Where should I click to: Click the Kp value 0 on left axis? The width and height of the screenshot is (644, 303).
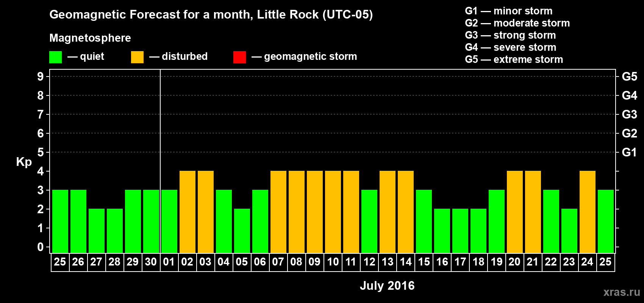point(41,247)
